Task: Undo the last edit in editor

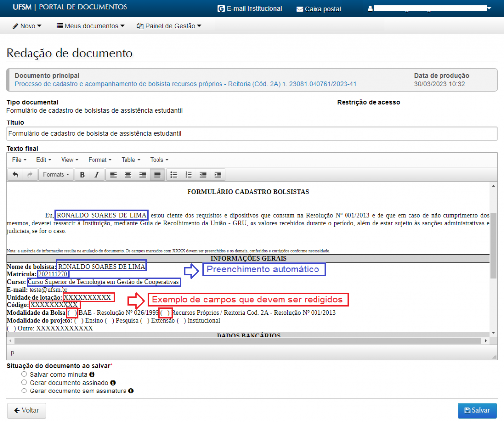Action: coord(15,175)
